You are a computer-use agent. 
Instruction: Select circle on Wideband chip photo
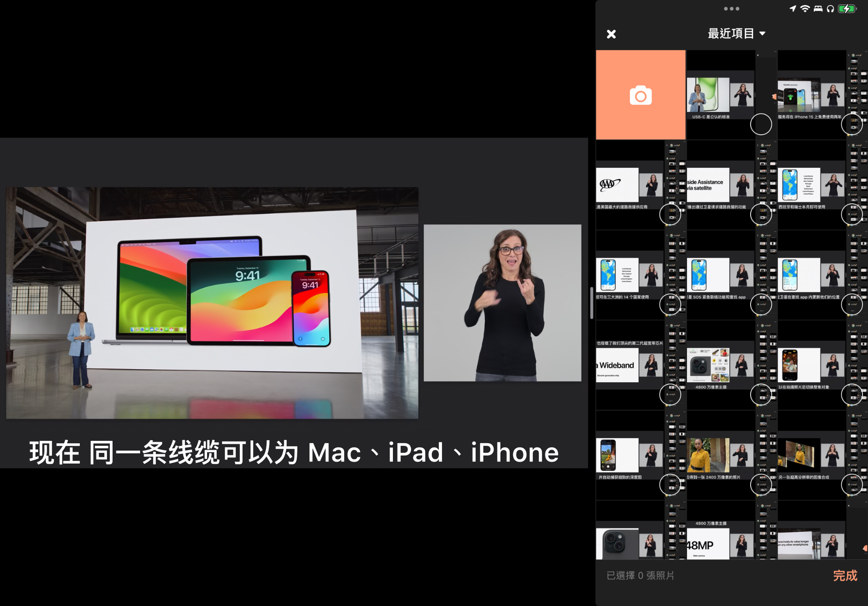click(x=670, y=395)
